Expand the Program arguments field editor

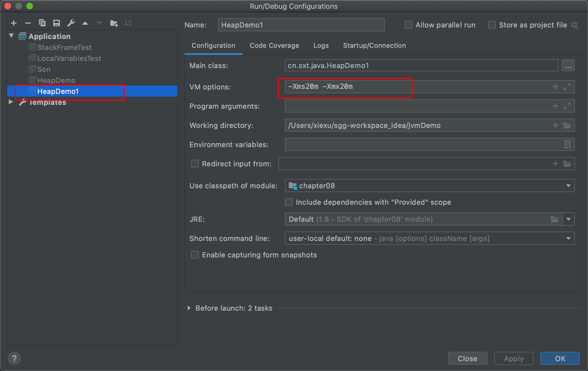[567, 106]
